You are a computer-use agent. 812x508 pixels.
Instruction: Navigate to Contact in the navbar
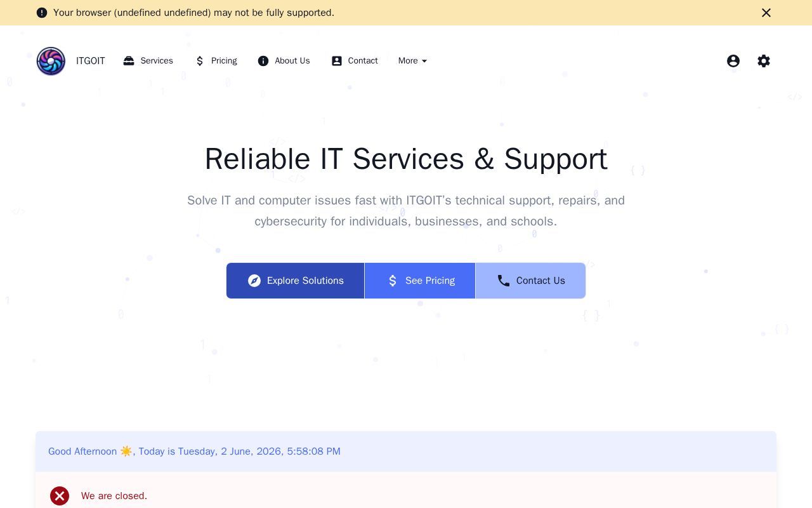point(355,61)
